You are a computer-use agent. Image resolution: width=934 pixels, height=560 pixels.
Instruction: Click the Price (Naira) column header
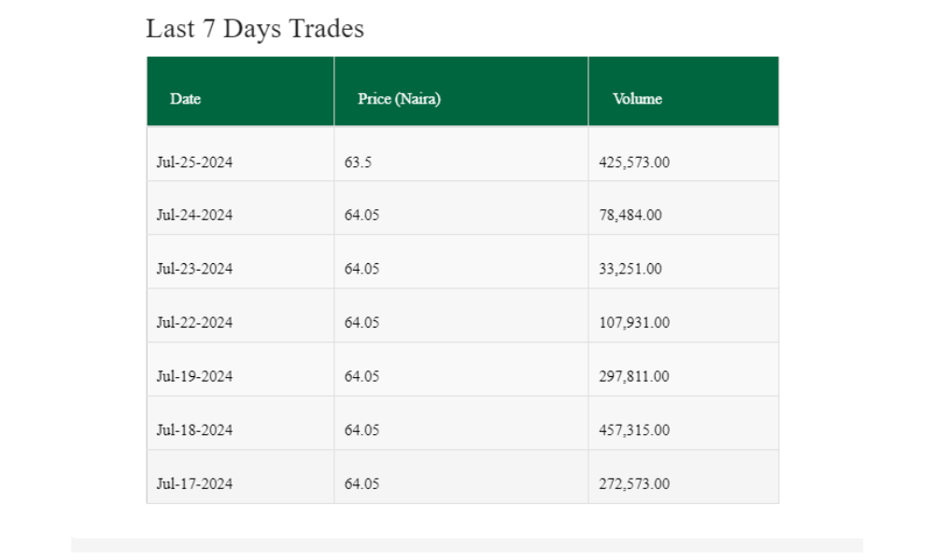pos(399,99)
